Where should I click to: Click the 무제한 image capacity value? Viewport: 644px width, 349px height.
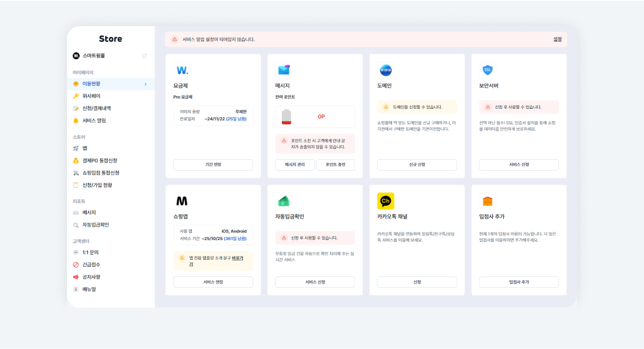pos(240,111)
